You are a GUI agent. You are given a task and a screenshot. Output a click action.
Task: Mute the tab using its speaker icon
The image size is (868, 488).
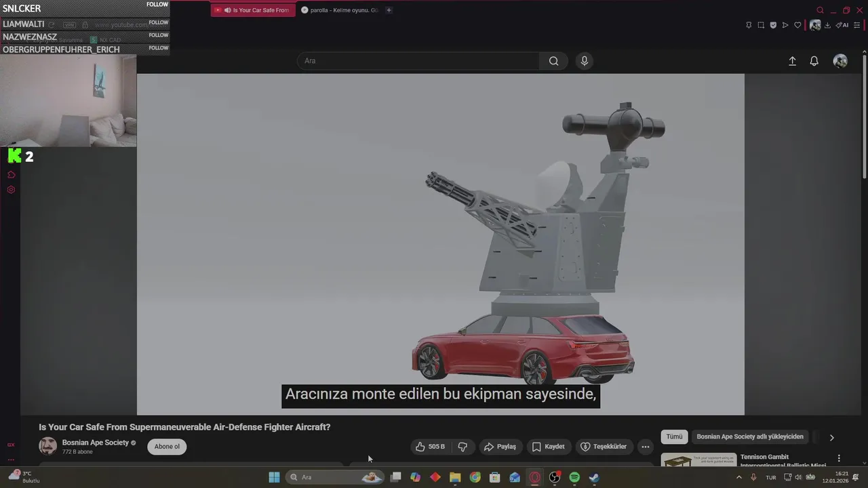(227, 10)
